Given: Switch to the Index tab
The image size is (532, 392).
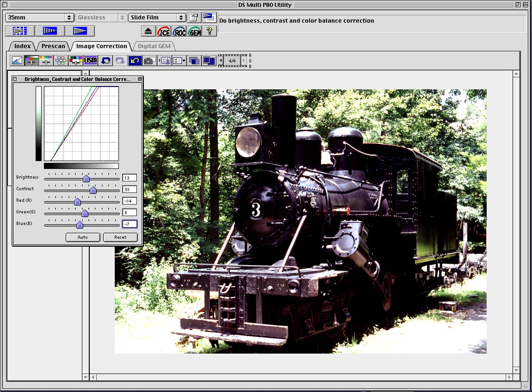Looking at the screenshot, I should [22, 46].
